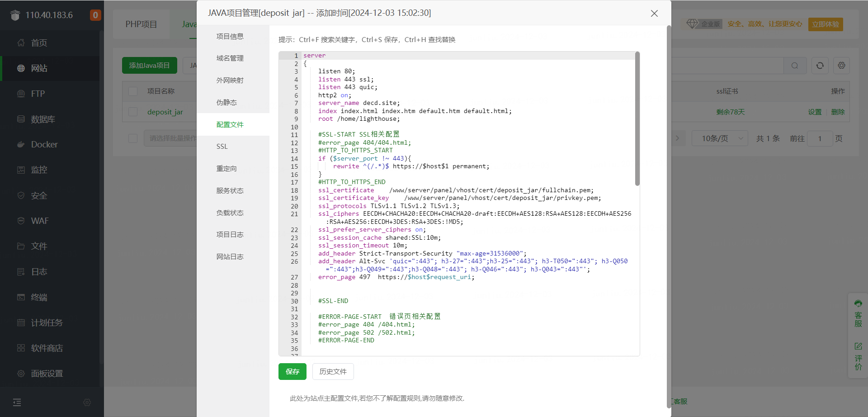Collapse the sidebar with the menu icon
The image size is (868, 417).
click(x=17, y=402)
